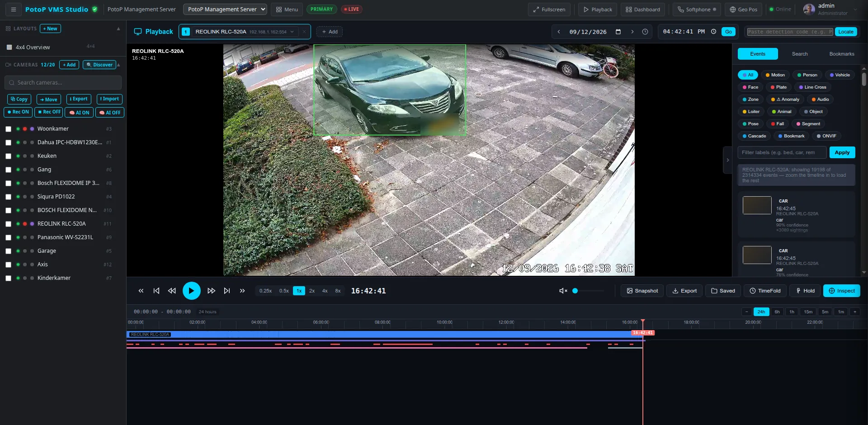Image resolution: width=868 pixels, height=425 pixels.
Task: Check the Woonkamer camera checkbox
Action: 8,129
